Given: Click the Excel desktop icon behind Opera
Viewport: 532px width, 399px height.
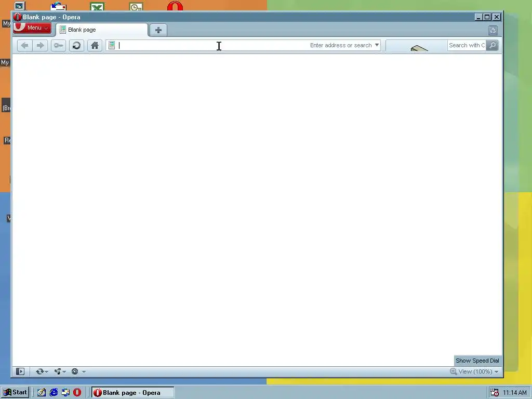Looking at the screenshot, I should coord(97,6).
